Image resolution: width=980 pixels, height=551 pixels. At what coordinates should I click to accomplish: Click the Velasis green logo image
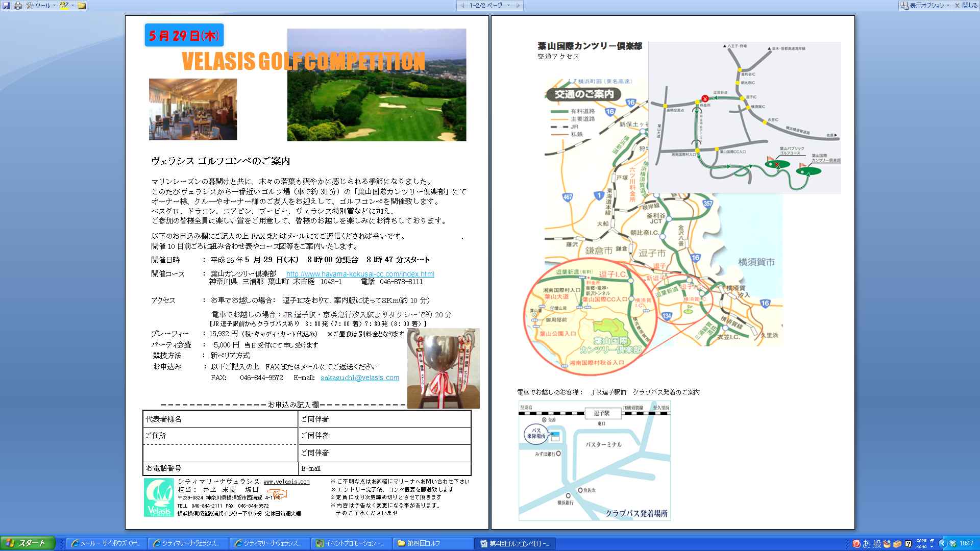159,497
